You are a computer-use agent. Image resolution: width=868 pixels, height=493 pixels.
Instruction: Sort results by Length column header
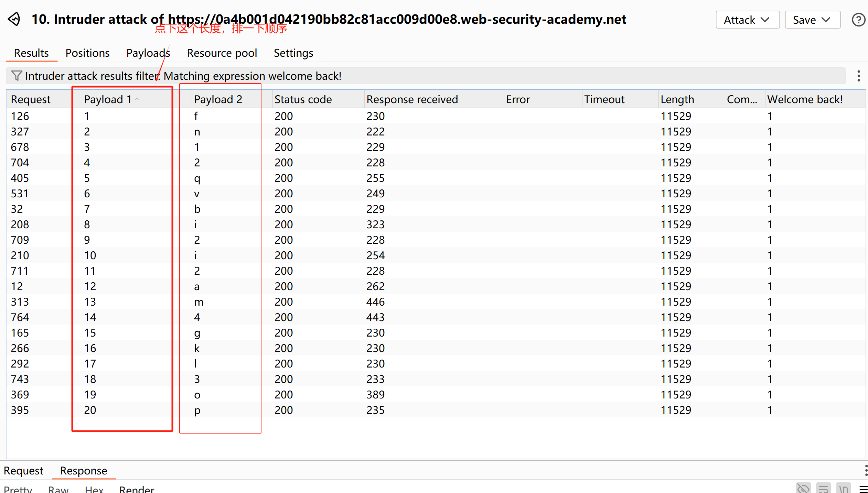click(677, 99)
